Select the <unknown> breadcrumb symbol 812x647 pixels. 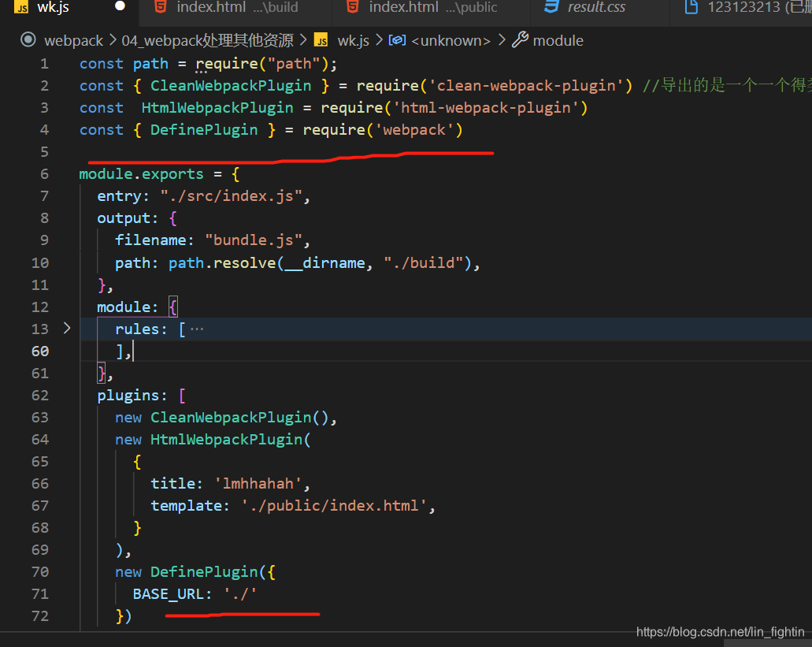pos(450,40)
